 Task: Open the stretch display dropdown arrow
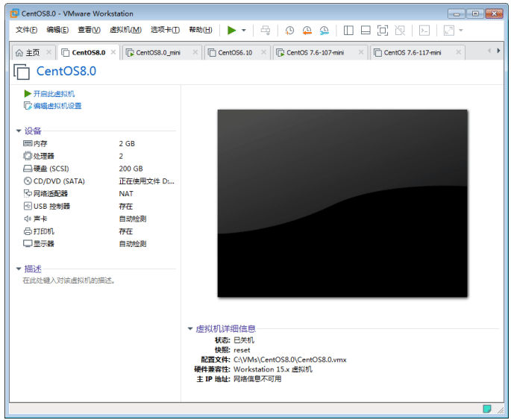(461, 31)
